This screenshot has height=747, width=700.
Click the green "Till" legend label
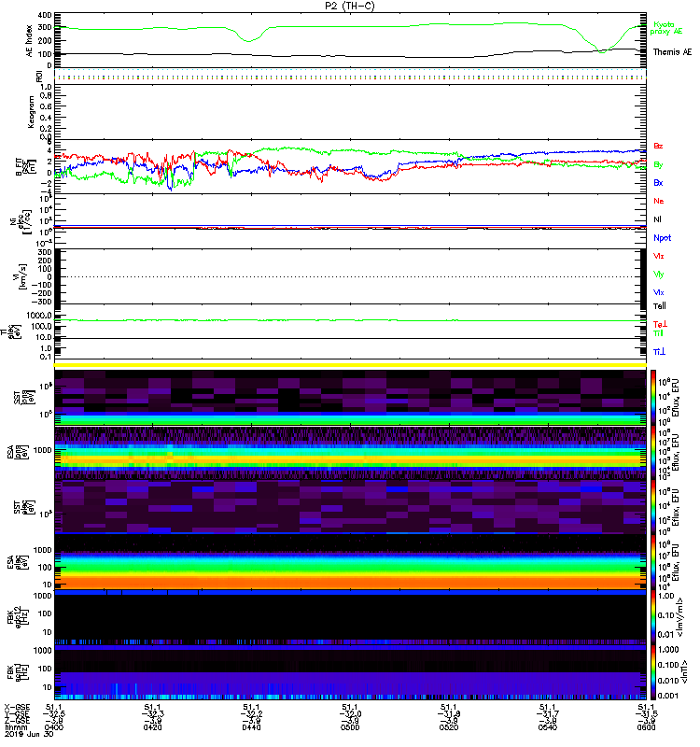tap(658, 333)
